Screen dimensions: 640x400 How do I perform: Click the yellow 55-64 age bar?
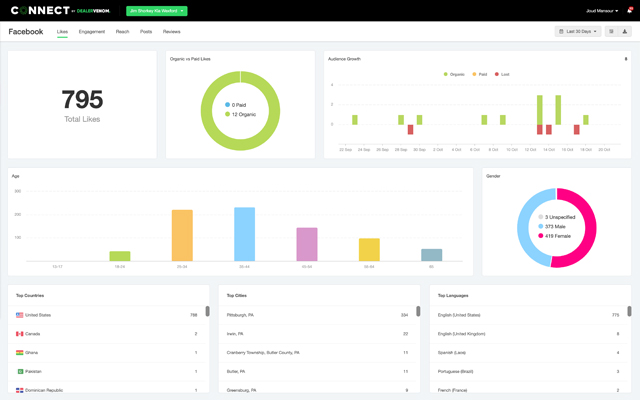click(x=369, y=250)
